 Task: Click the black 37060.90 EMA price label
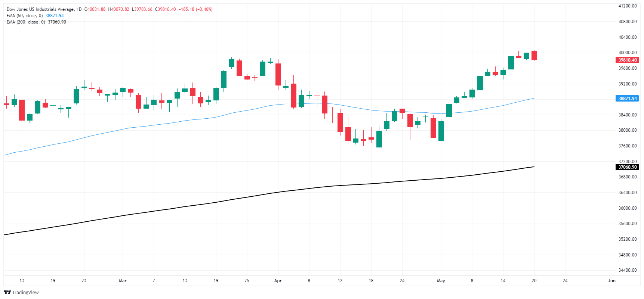[627, 167]
